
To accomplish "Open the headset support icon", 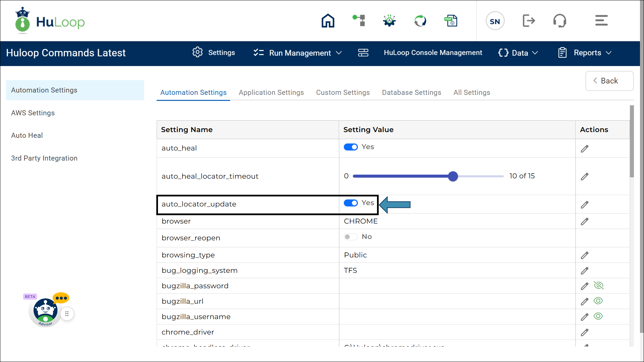I will pyautogui.click(x=559, y=21).
